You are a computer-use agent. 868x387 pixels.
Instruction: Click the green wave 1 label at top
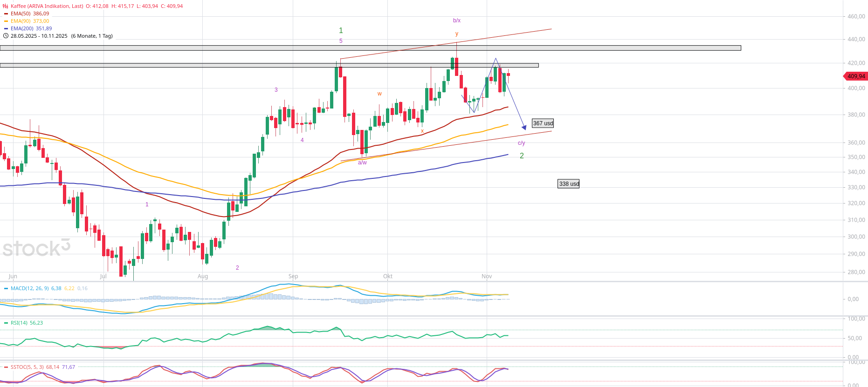(x=341, y=31)
